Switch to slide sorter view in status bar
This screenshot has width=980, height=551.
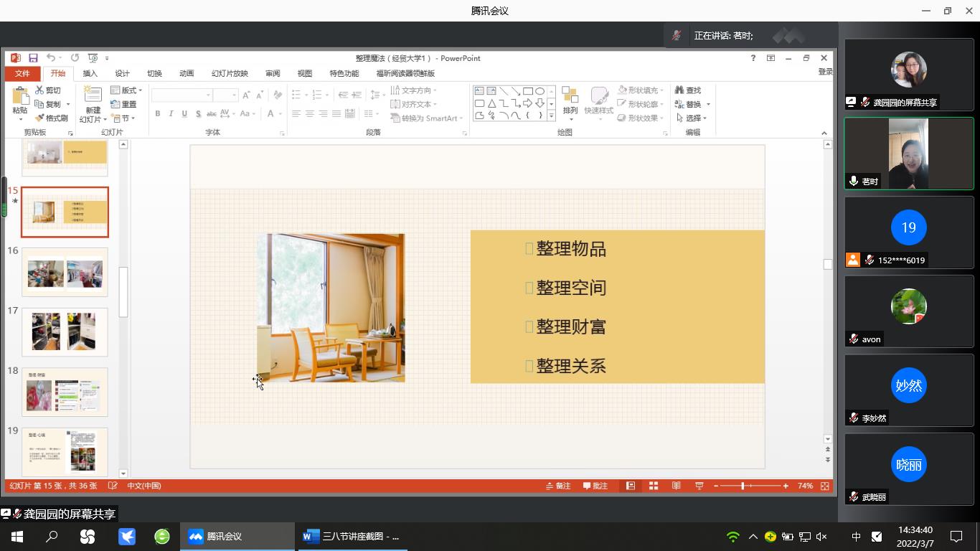click(x=654, y=486)
